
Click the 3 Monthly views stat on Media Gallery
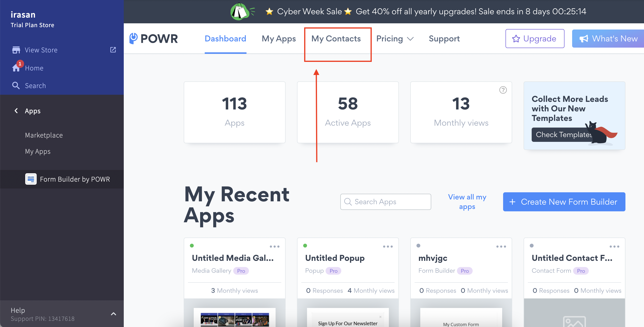tap(234, 290)
